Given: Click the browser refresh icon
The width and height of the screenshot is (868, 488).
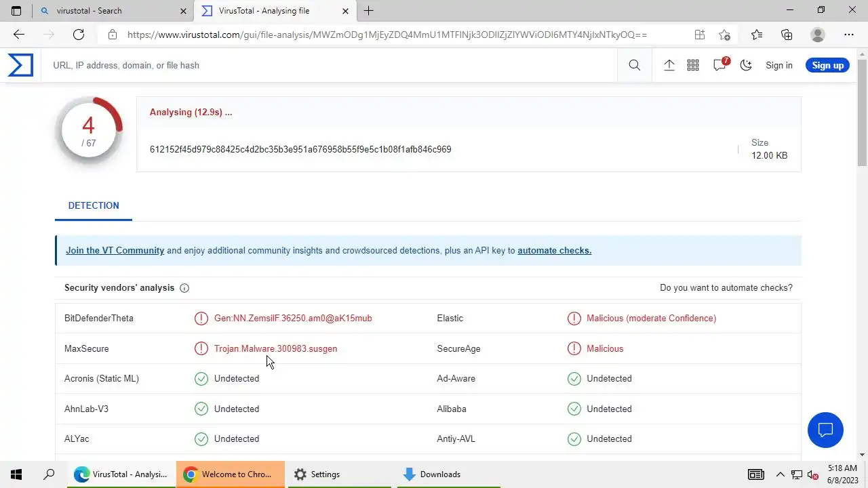Looking at the screenshot, I should point(79,35).
